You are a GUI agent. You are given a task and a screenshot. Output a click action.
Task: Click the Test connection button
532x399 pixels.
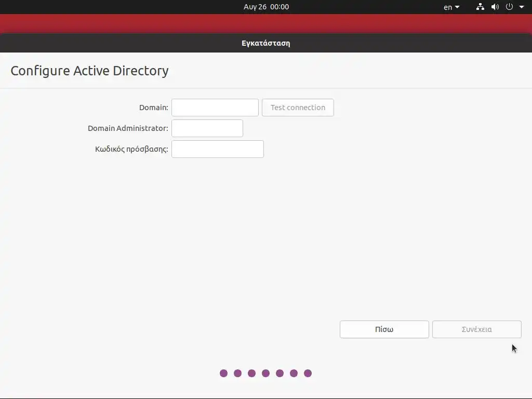tap(298, 108)
